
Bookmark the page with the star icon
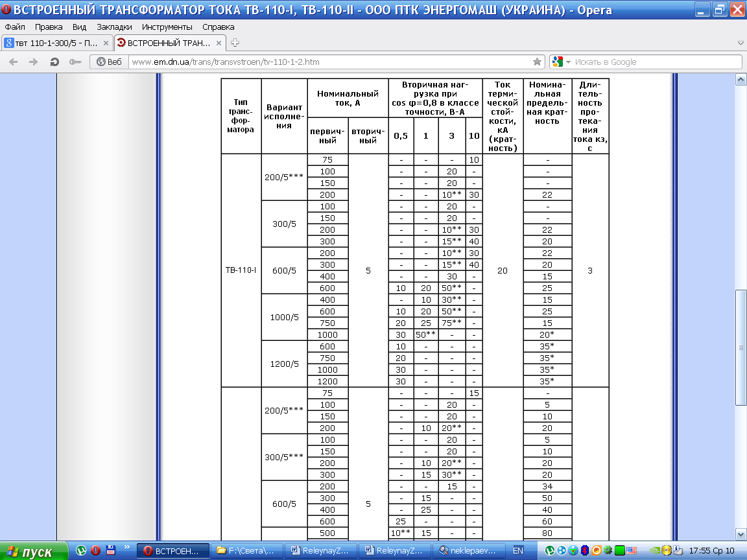click(537, 62)
